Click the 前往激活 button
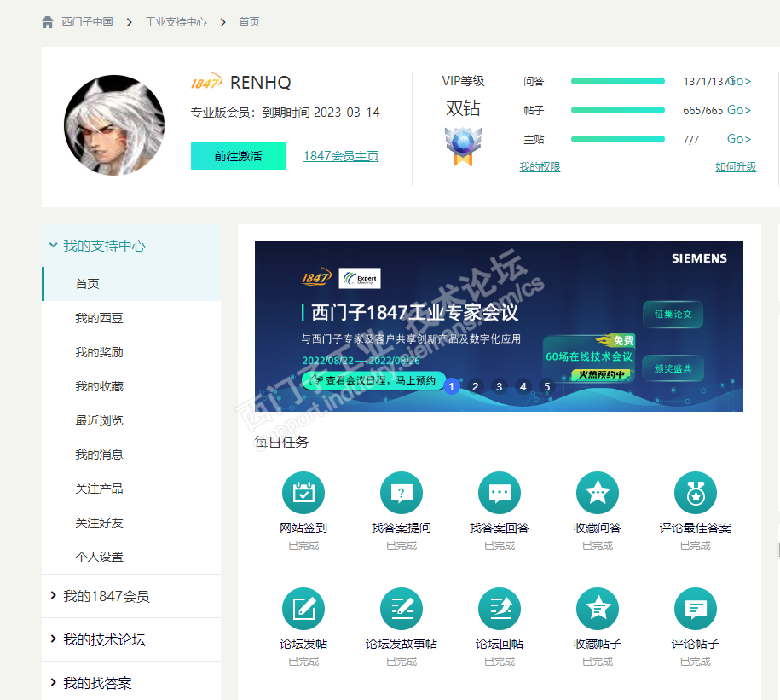This screenshot has height=700, width=780. coord(239,156)
